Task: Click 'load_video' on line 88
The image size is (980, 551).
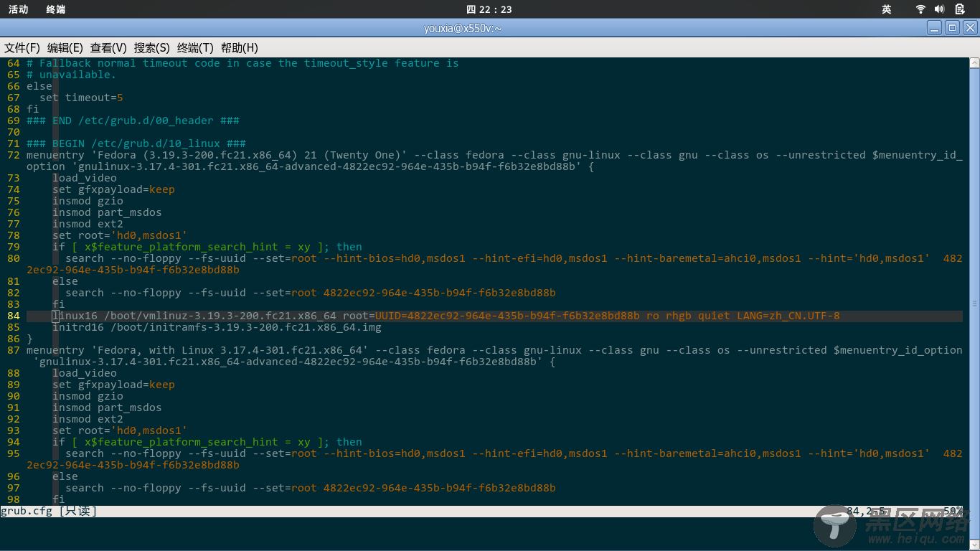Action: point(85,373)
